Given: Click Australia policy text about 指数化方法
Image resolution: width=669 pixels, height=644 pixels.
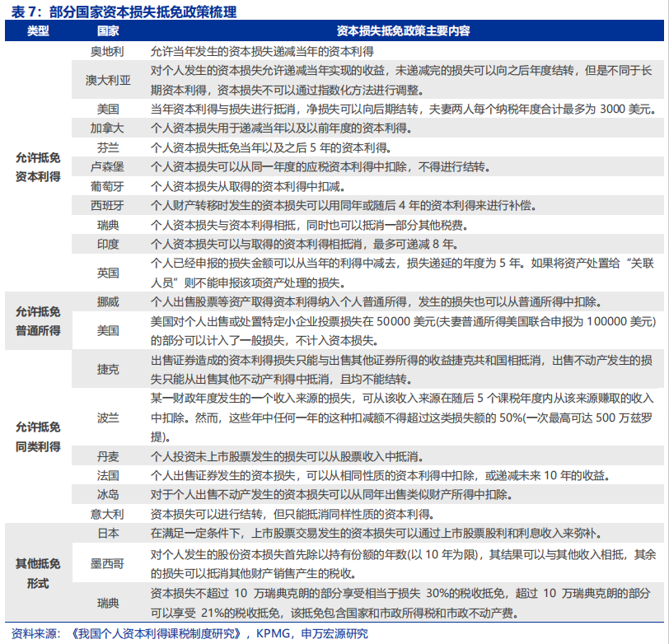Looking at the screenshot, I should click(x=401, y=80).
